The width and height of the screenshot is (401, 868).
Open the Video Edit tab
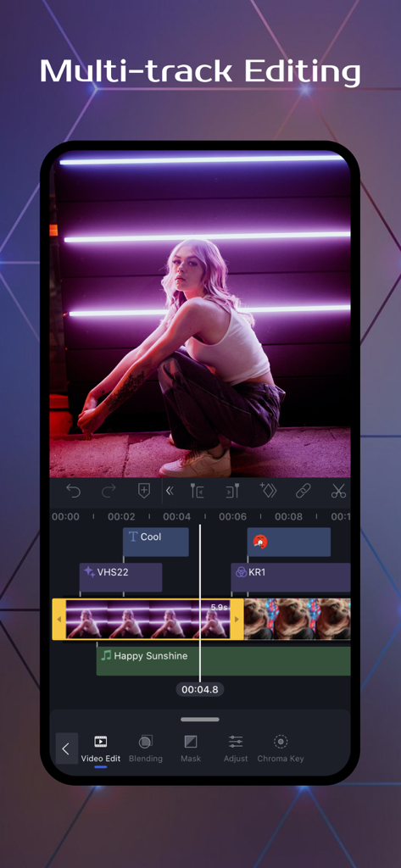tap(100, 749)
